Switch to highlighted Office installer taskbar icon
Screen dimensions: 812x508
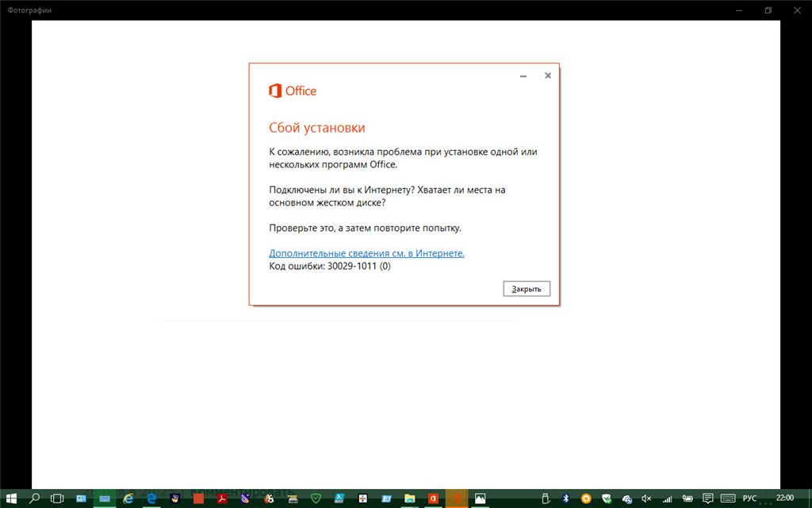click(x=457, y=498)
